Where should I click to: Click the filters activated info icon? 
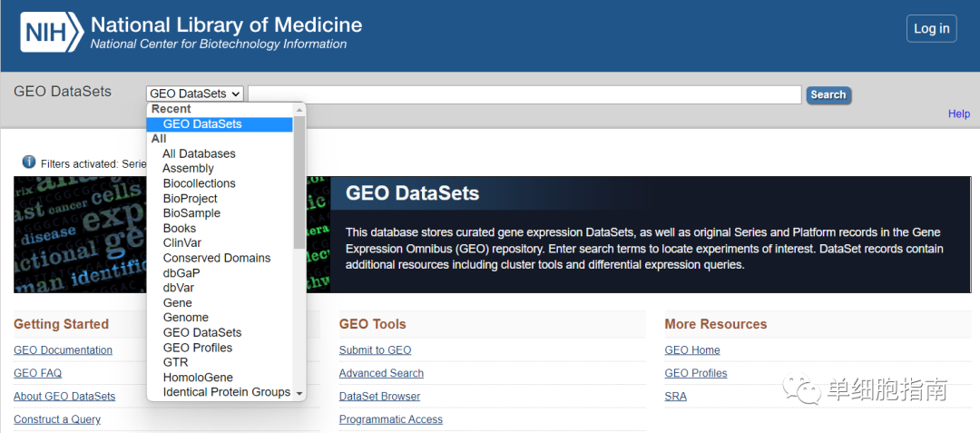(29, 162)
